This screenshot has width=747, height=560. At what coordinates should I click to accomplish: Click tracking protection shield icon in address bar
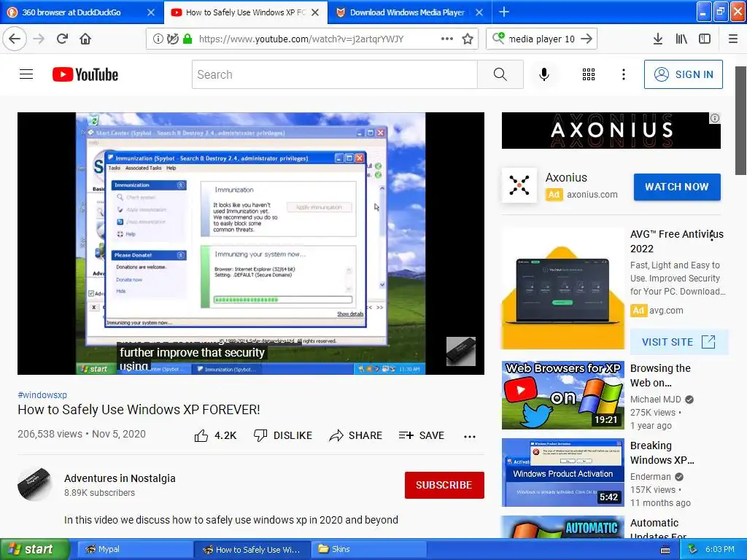(172, 39)
